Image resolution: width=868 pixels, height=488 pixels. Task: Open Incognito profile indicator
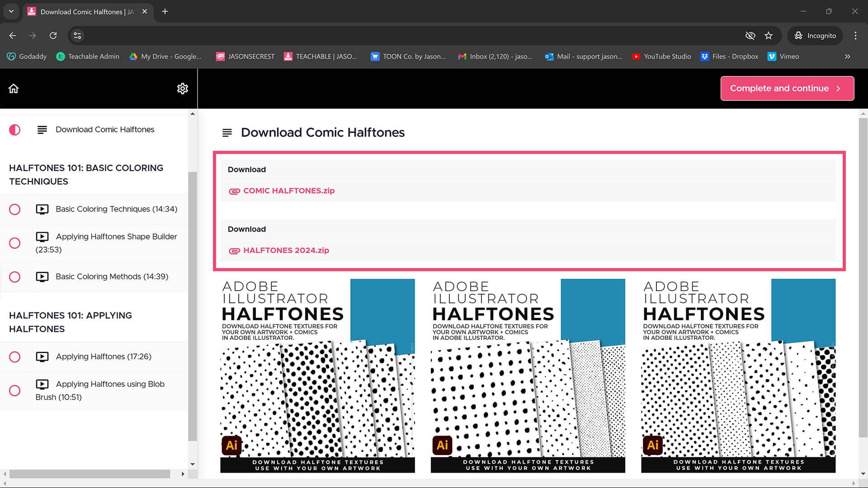click(815, 36)
